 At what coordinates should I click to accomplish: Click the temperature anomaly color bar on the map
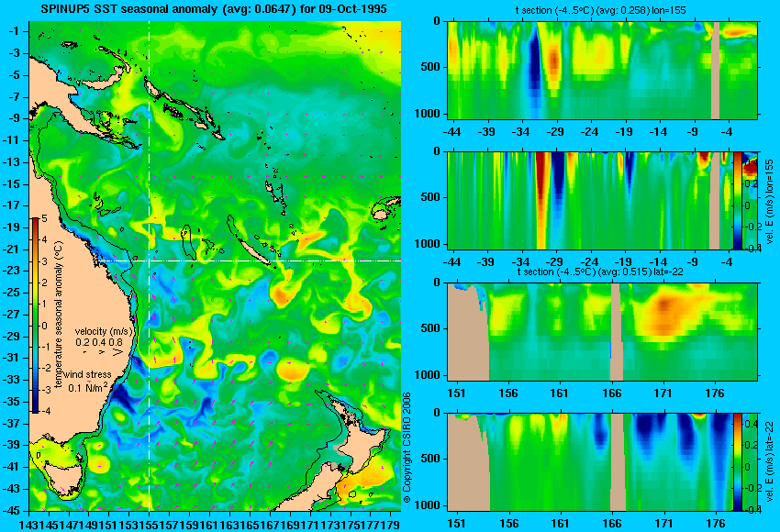(x=35, y=316)
